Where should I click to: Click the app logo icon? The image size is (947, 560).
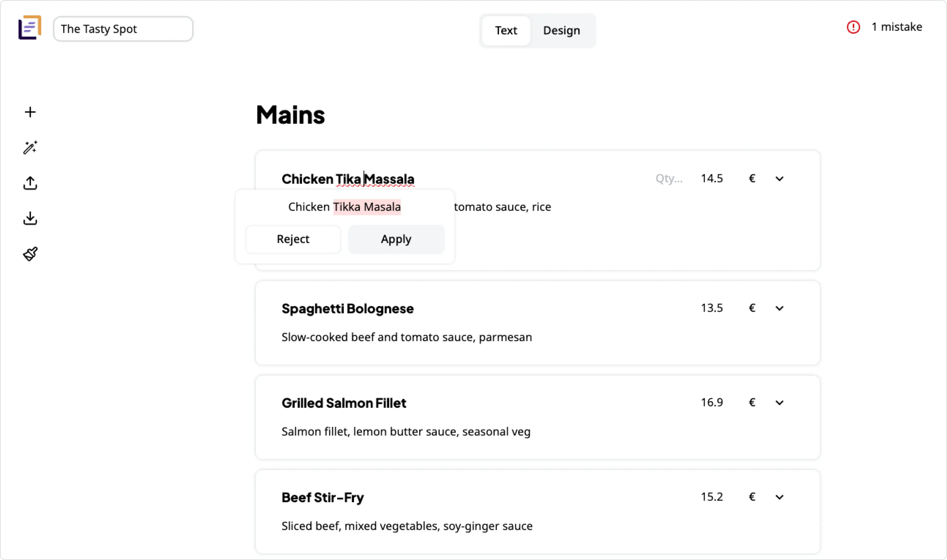point(29,28)
